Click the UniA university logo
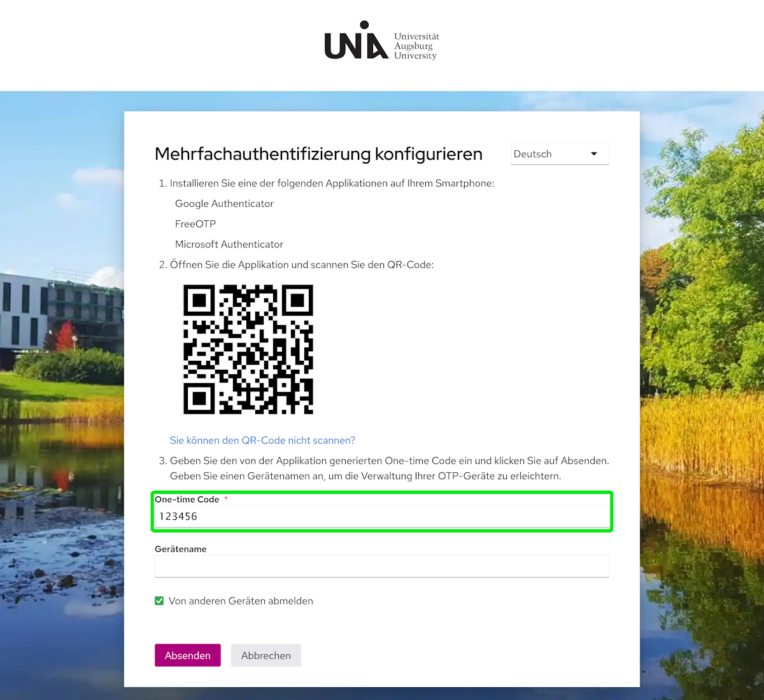The width and height of the screenshot is (764, 700). click(357, 41)
